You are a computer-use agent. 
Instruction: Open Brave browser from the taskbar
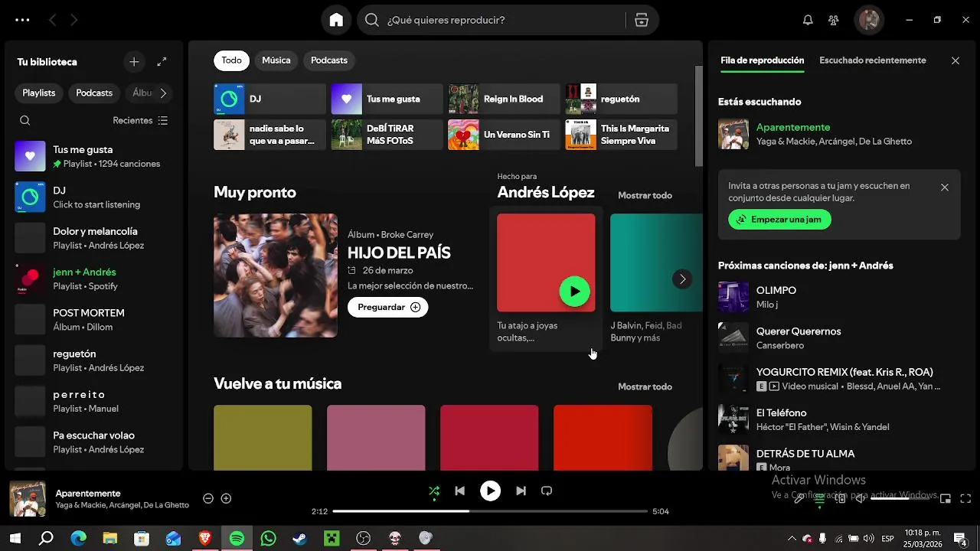click(205, 539)
